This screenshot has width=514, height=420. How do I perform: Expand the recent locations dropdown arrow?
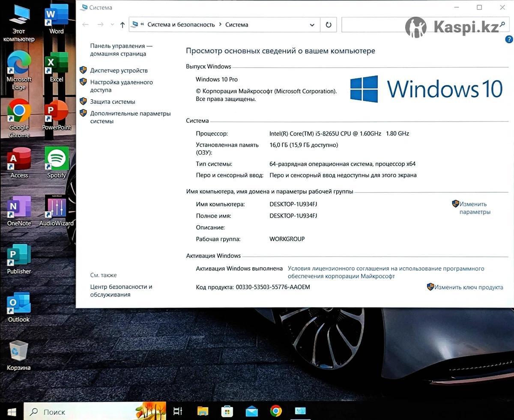pyautogui.click(x=112, y=25)
